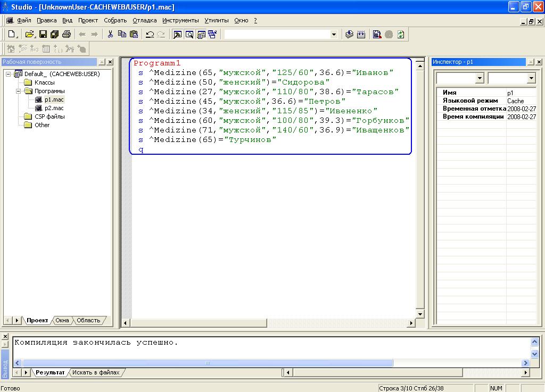Collapse the Default_ (CACHEWEB:USER) project node

tap(9, 74)
